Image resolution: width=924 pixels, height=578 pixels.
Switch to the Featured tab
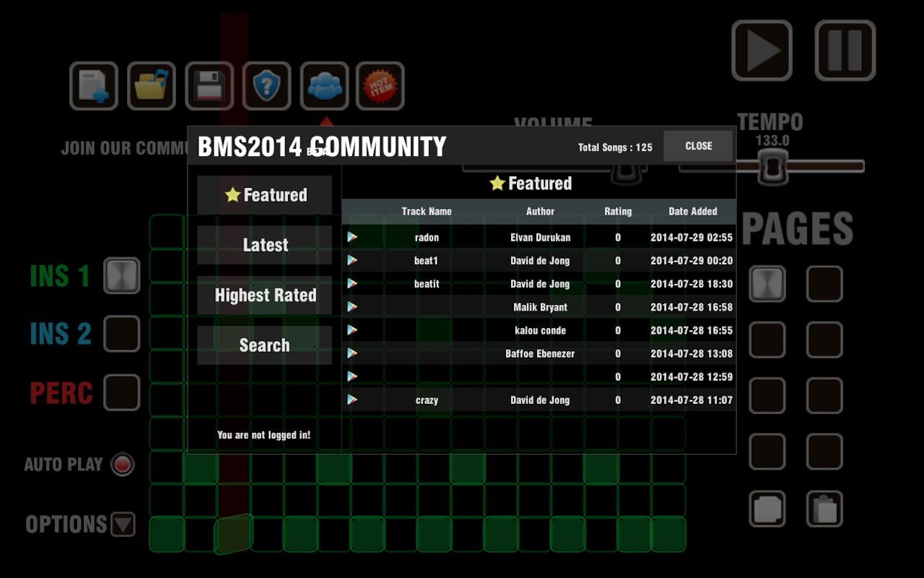264,194
